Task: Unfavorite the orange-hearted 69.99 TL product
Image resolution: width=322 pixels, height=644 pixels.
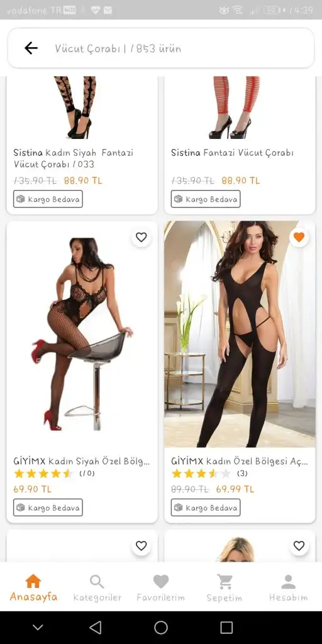Action: pos(299,237)
